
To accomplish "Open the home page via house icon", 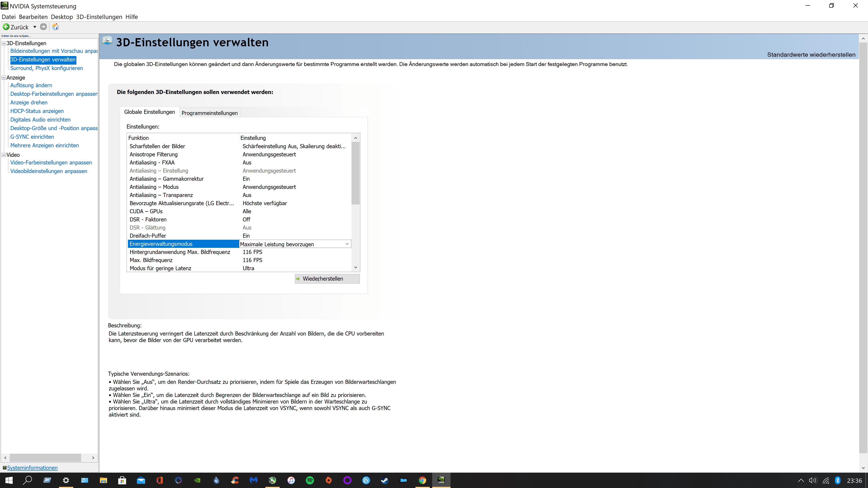I will (x=56, y=27).
